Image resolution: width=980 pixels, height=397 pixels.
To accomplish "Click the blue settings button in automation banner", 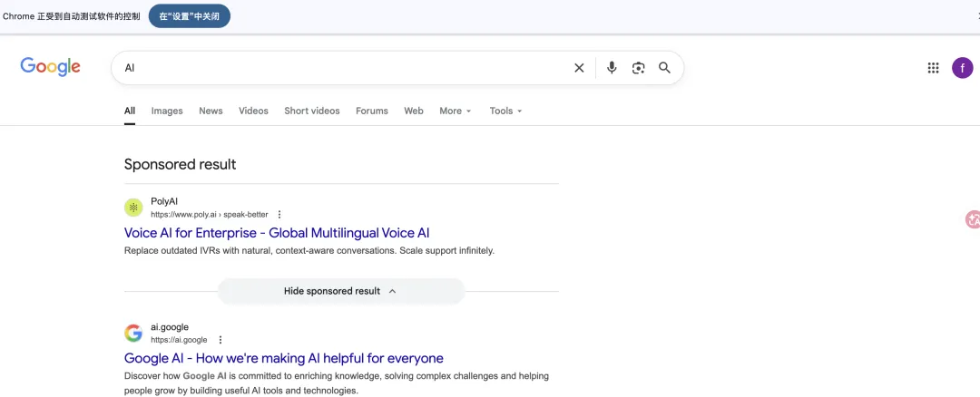I will 190,16.
